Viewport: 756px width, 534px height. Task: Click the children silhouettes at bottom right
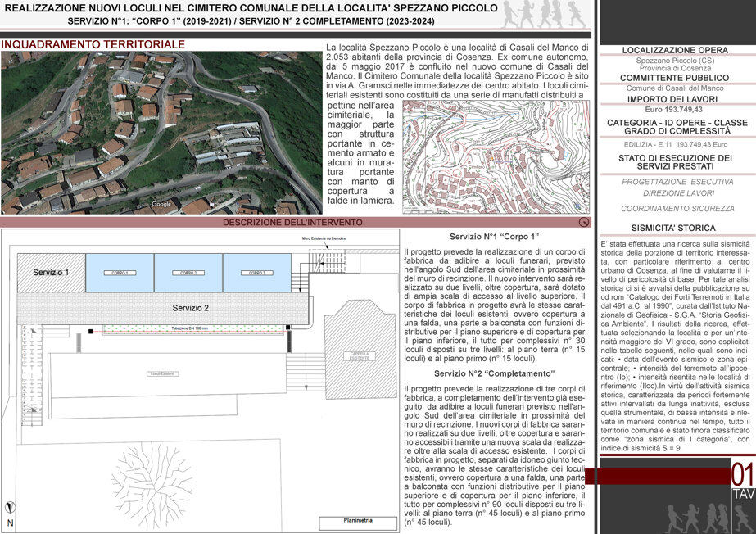tap(708, 518)
